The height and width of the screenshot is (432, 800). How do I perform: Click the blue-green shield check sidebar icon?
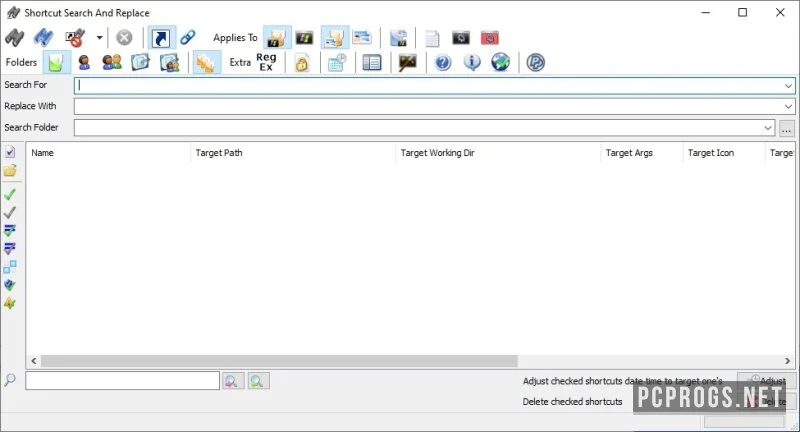(10, 285)
